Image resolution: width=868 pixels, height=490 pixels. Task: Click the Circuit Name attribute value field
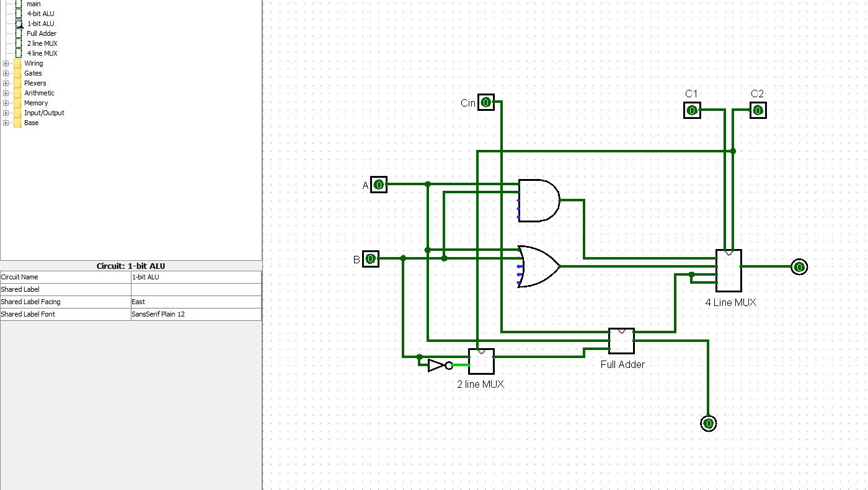196,277
